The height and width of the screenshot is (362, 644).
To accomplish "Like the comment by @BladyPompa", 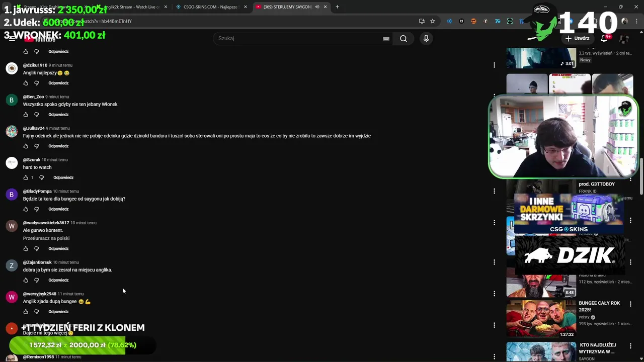I will point(26,209).
